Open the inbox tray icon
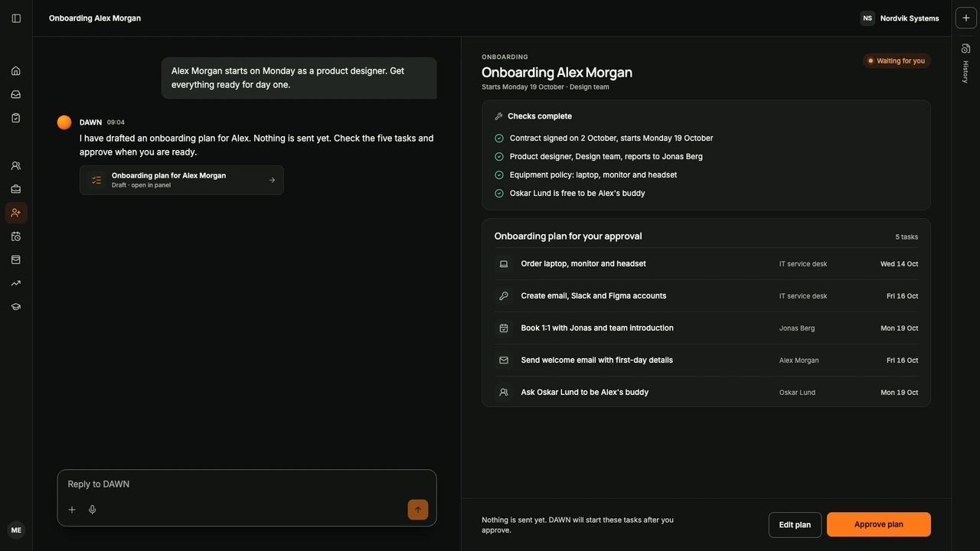The width and height of the screenshot is (980, 551). 16,95
